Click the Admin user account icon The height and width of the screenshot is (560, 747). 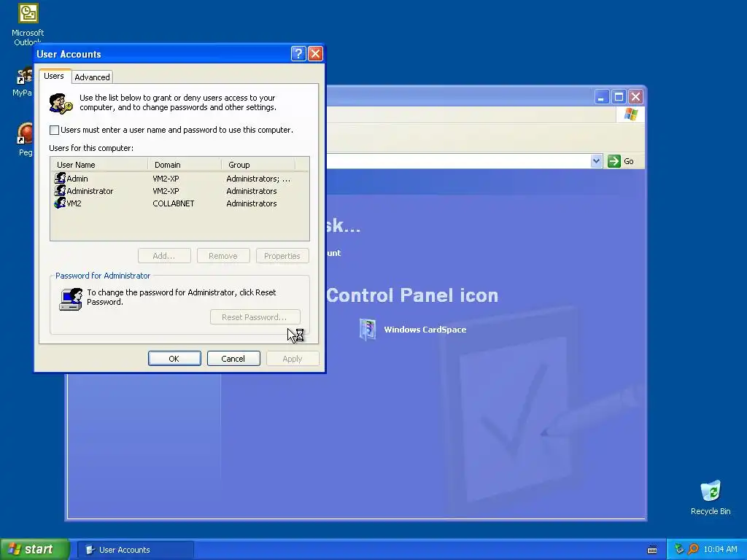pos(60,178)
